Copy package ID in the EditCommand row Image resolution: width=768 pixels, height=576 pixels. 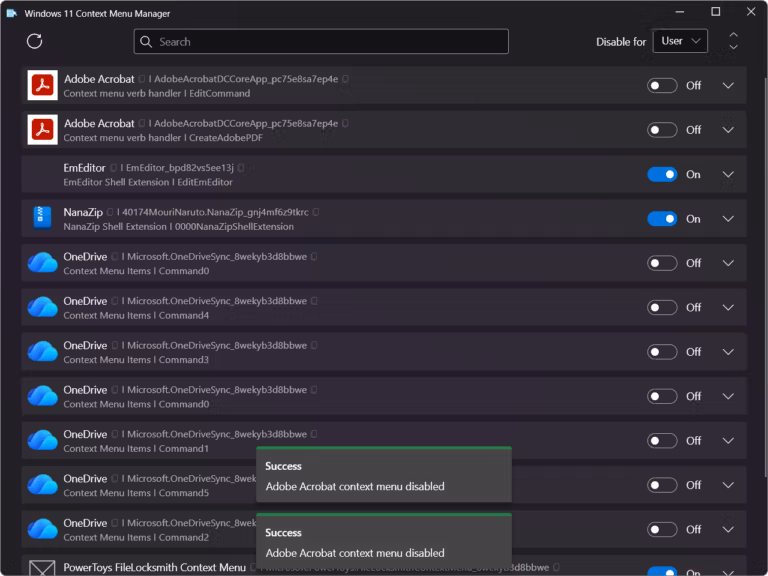[345, 79]
